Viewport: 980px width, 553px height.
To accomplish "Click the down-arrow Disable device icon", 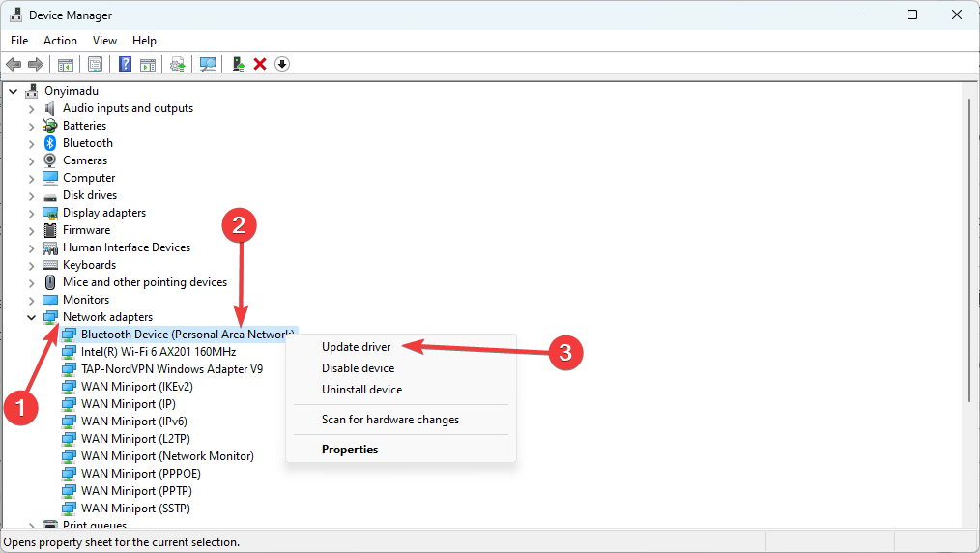I will point(282,64).
